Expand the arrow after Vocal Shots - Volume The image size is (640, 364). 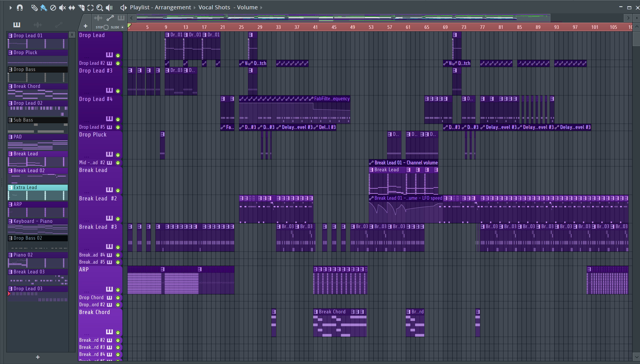(x=261, y=8)
